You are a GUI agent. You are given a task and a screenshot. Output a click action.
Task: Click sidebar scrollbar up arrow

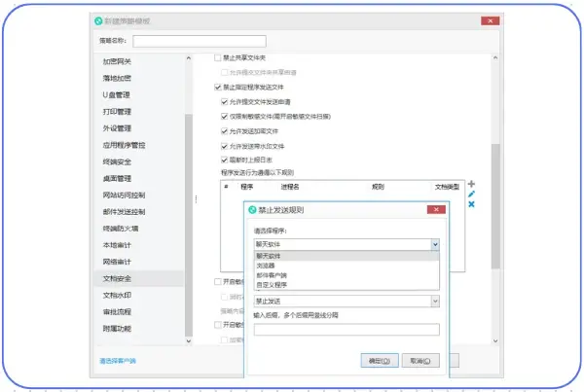[x=189, y=58]
